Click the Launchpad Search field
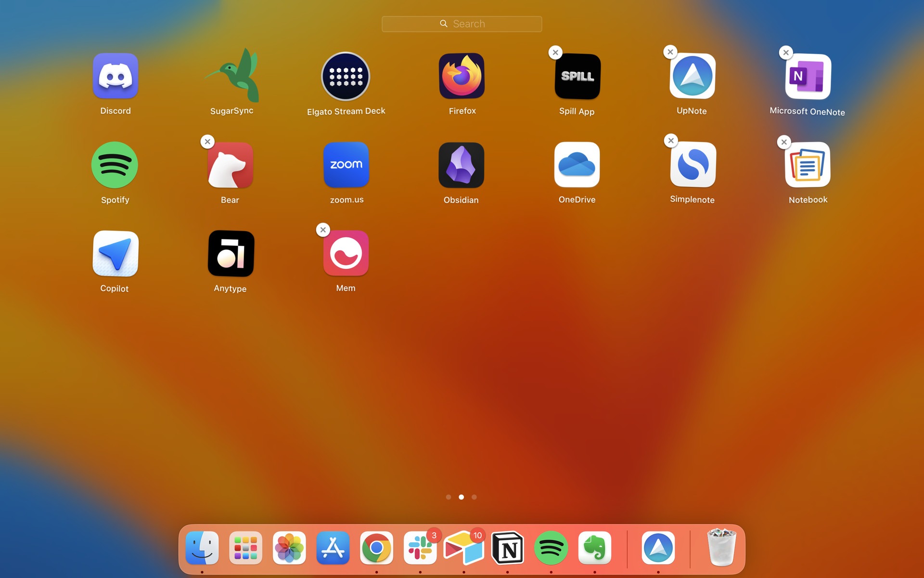Screen dimensions: 924x578 [462, 24]
